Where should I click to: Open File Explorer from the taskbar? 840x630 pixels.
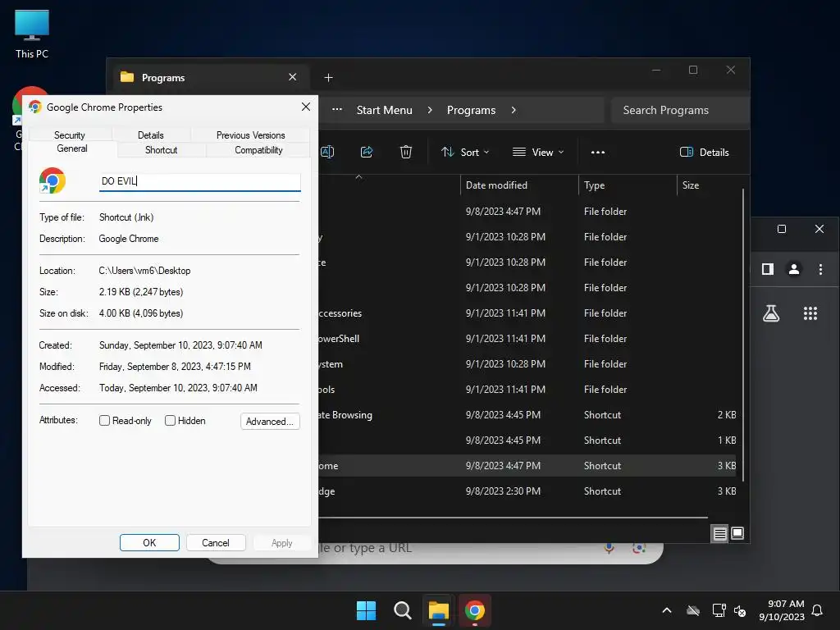(438, 610)
